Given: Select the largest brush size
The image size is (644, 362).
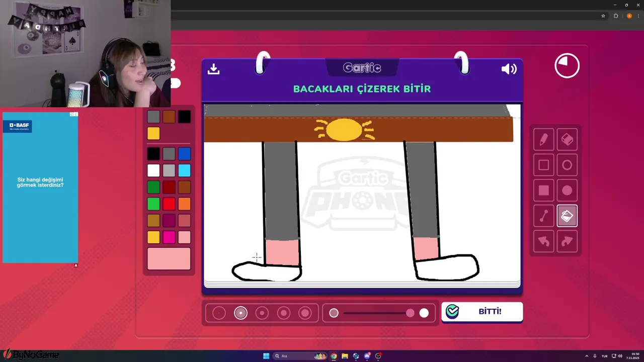Looking at the screenshot, I should 305,313.
